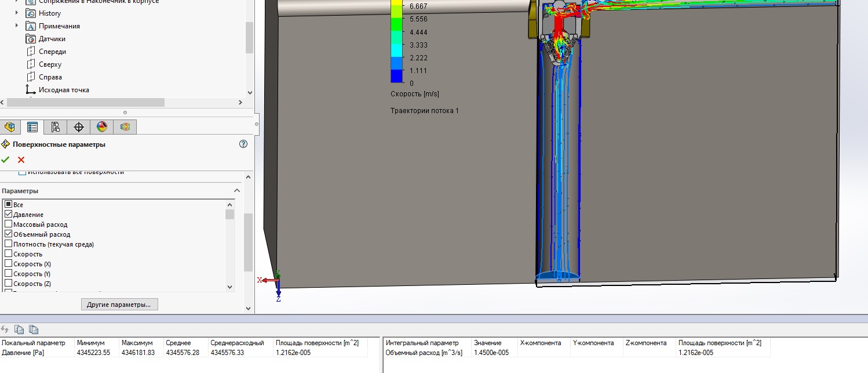Collapse the Параметры section chevron
This screenshot has height=373, width=868.
click(x=236, y=191)
